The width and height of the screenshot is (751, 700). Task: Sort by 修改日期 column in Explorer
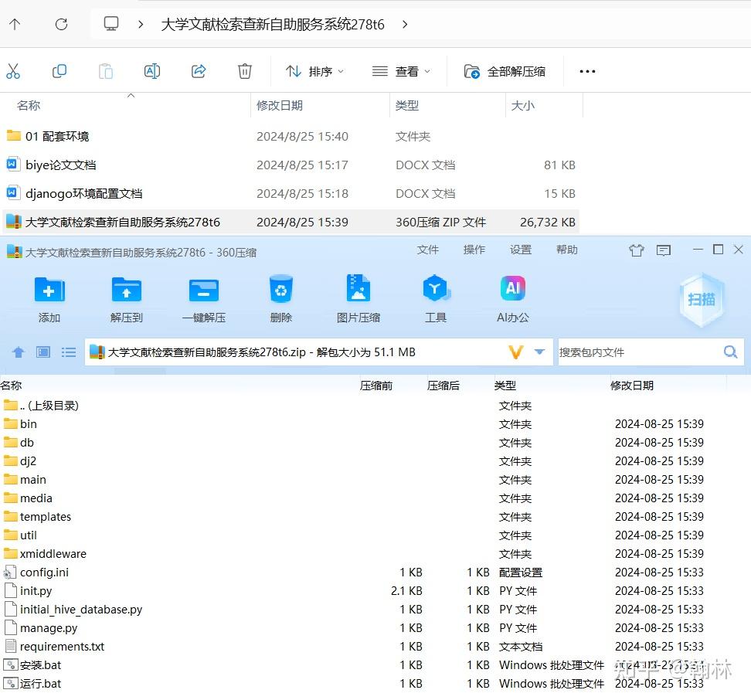tap(280, 105)
